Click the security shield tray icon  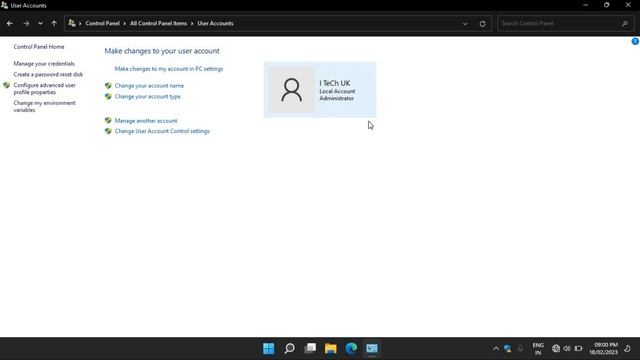(x=508, y=349)
